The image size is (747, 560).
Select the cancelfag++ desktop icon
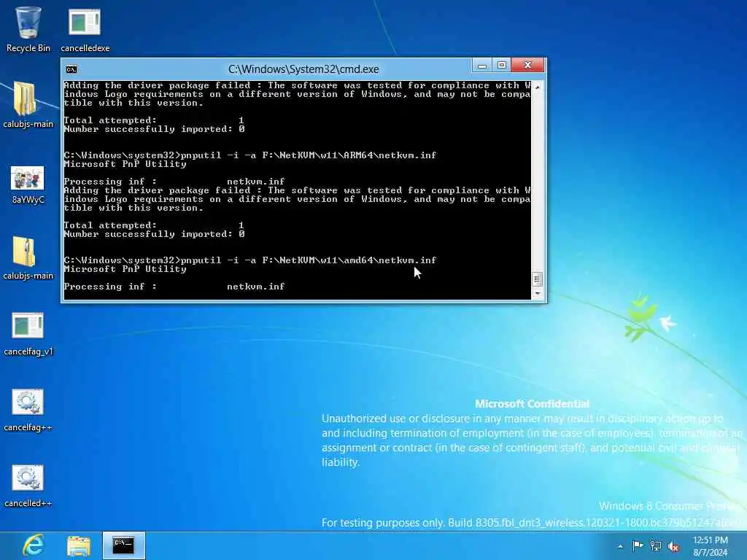pyautogui.click(x=28, y=410)
